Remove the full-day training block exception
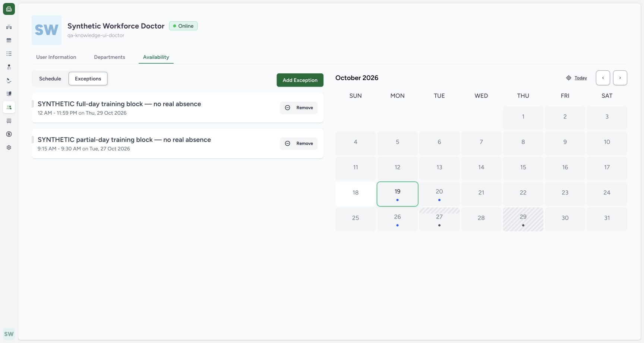The image size is (644, 343). pyautogui.click(x=299, y=108)
